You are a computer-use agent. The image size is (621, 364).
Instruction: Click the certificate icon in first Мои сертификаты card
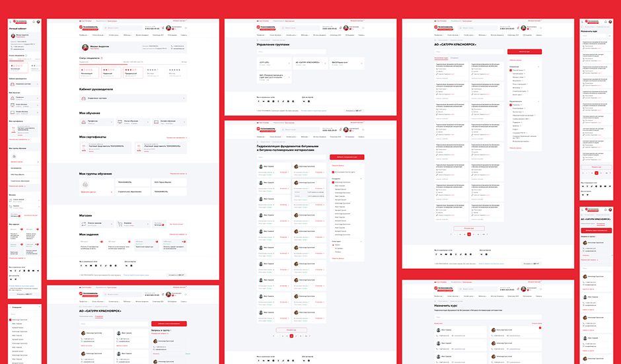83,146
